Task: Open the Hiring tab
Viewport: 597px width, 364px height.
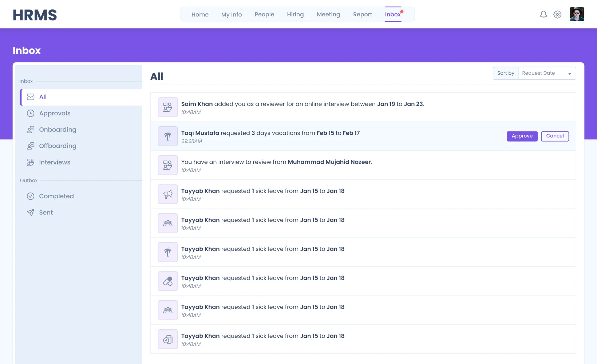Action: click(x=295, y=15)
